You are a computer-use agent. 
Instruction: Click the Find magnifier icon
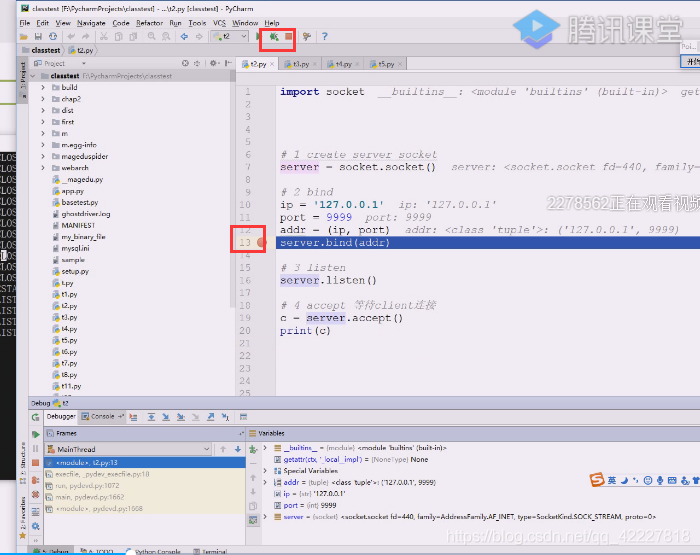(x=151, y=37)
